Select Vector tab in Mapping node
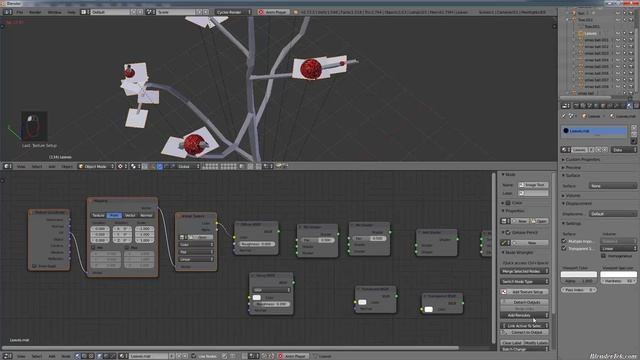The height and width of the screenshot is (360, 640). click(x=130, y=215)
